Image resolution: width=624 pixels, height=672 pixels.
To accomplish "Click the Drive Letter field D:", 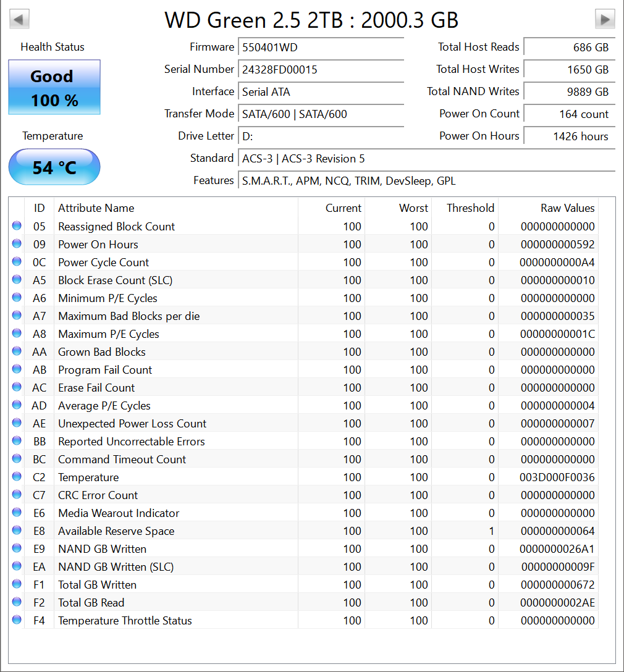I will (x=321, y=136).
